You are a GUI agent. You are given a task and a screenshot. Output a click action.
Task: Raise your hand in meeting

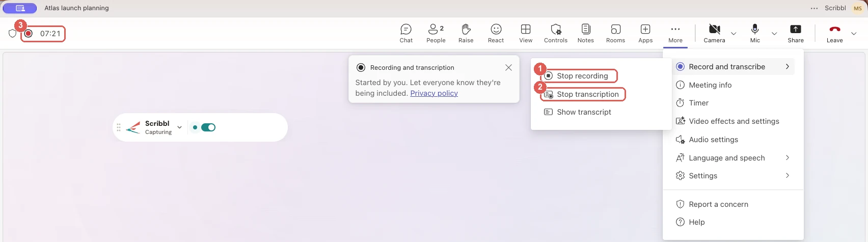point(466,33)
